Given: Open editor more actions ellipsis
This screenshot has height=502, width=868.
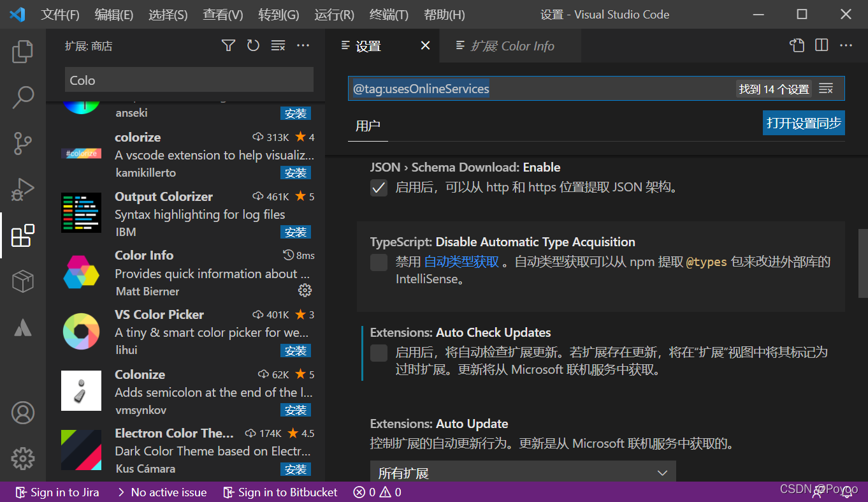Looking at the screenshot, I should click(846, 45).
